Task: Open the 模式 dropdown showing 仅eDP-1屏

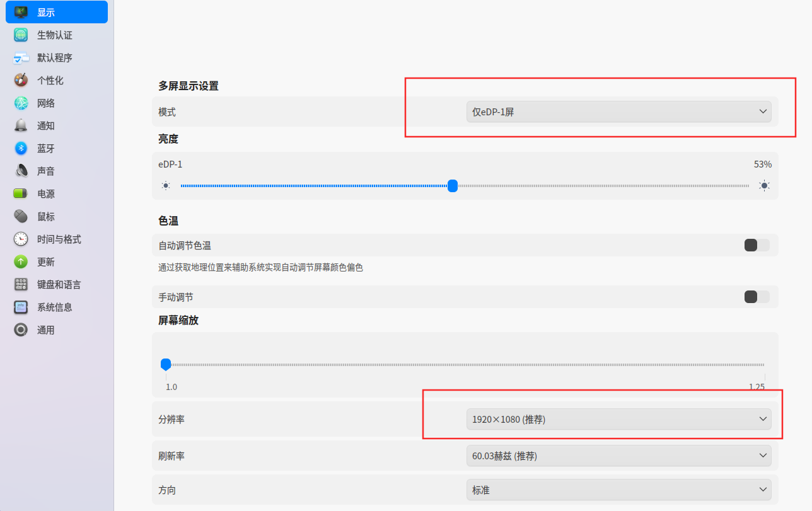Action: tap(618, 112)
